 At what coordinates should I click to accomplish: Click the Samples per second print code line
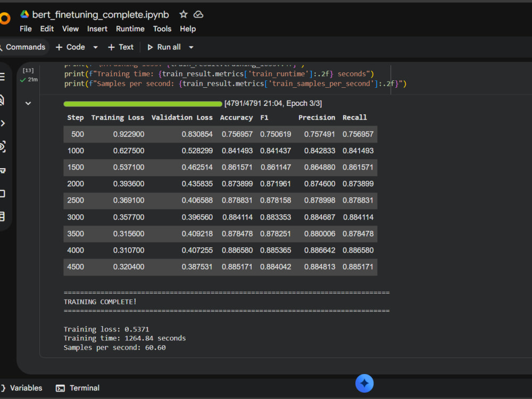tap(236, 84)
